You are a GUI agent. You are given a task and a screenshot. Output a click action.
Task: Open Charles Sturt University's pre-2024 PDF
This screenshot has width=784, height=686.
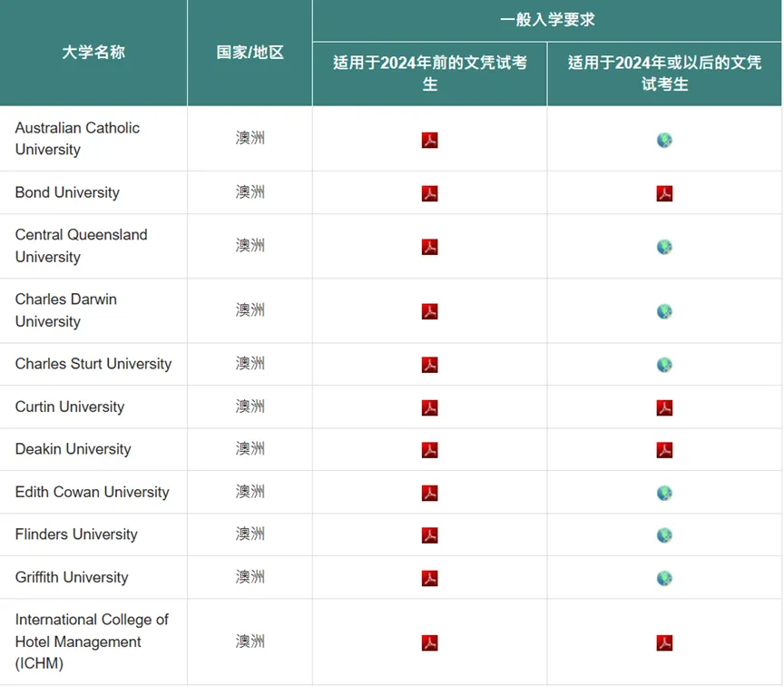click(429, 364)
